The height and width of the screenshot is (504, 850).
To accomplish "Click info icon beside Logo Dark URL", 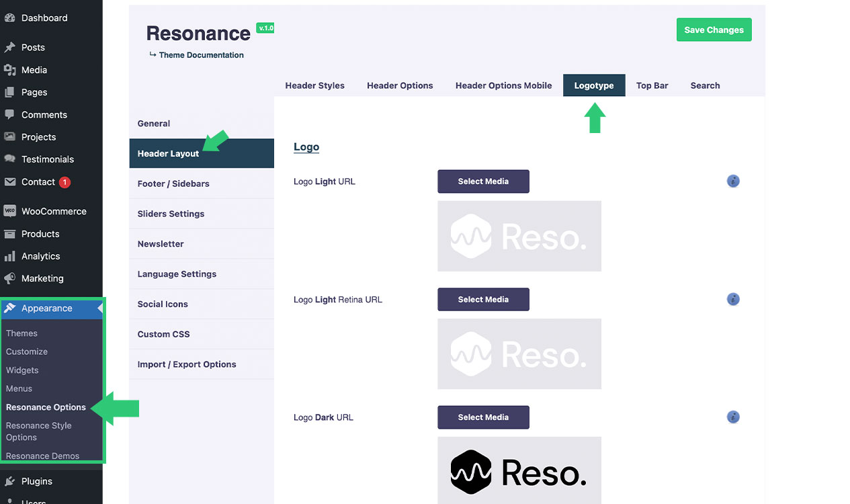I will pos(733,417).
